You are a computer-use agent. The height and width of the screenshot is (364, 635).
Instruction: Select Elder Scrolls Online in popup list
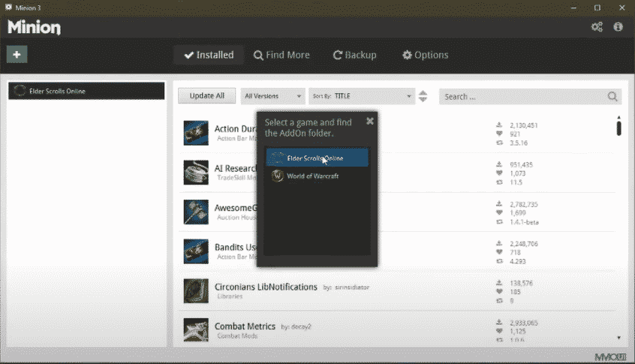pos(317,158)
